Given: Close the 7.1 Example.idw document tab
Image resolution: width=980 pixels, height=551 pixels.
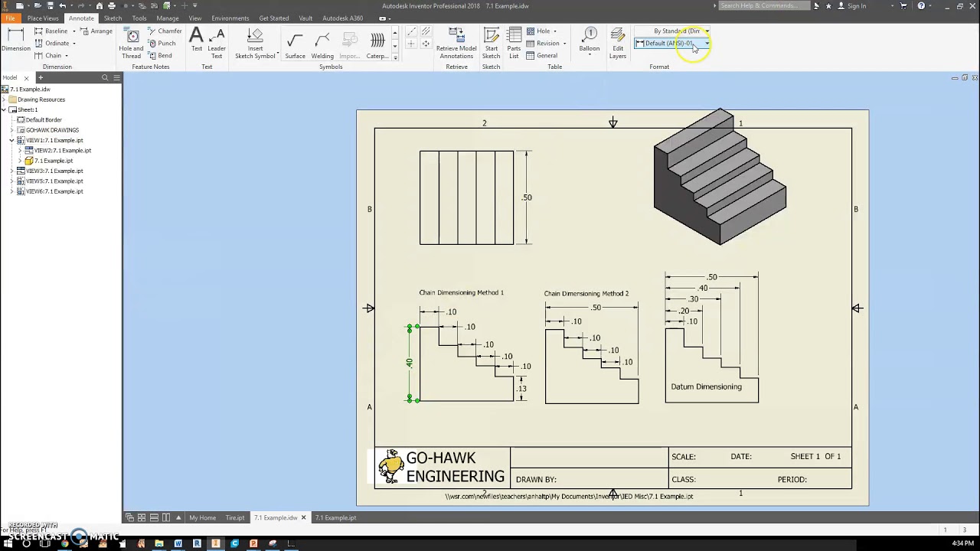Looking at the screenshot, I should click(303, 518).
